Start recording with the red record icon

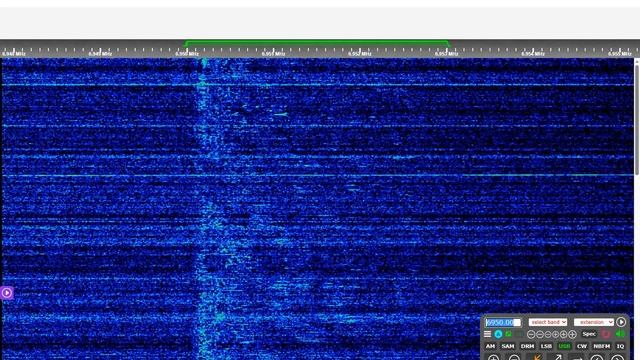coord(606,334)
